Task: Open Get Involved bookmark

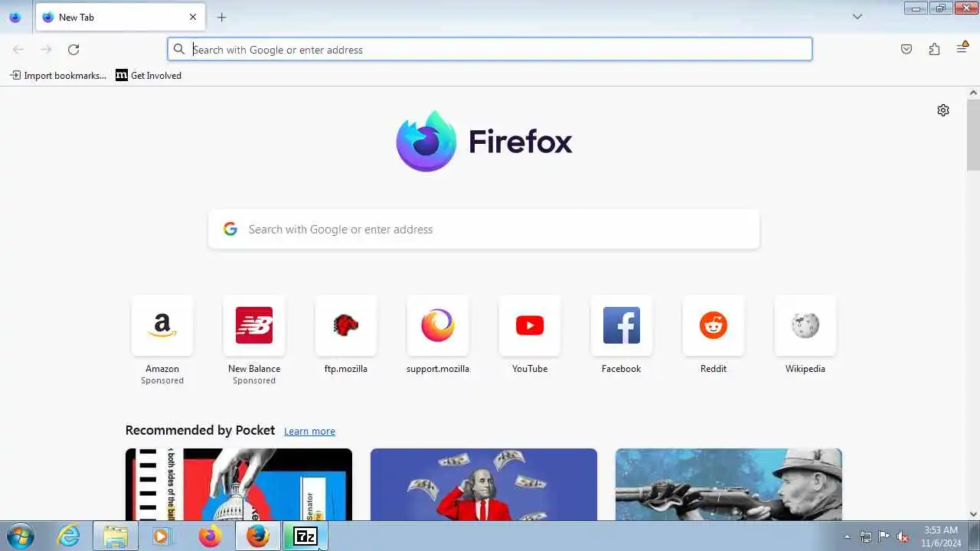Action: coord(149,75)
